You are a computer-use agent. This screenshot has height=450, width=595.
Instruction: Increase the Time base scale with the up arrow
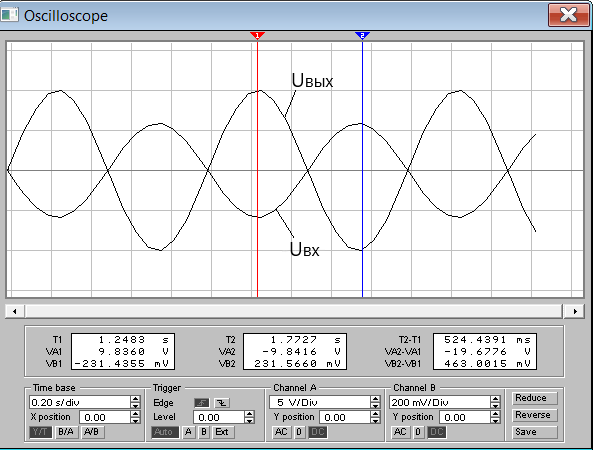click(135, 399)
